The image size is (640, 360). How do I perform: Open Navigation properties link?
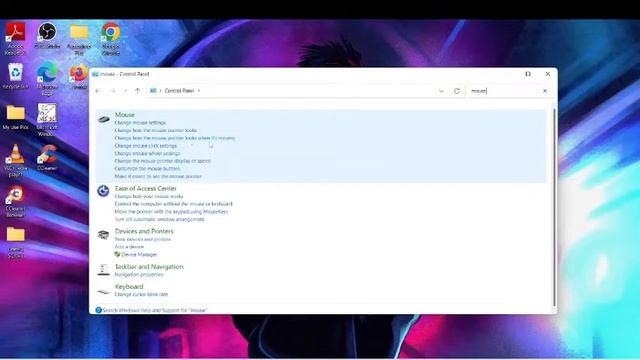tap(139, 274)
